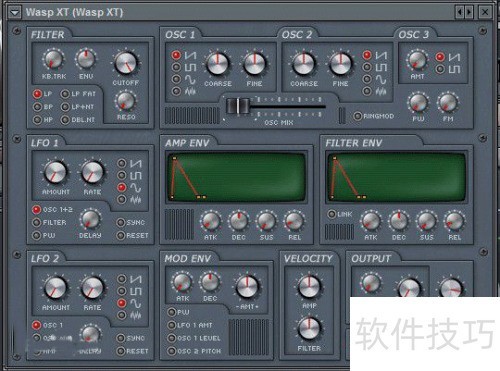The image size is (500, 371).
Task: Click the filter ENV knob
Action: [x=86, y=59]
